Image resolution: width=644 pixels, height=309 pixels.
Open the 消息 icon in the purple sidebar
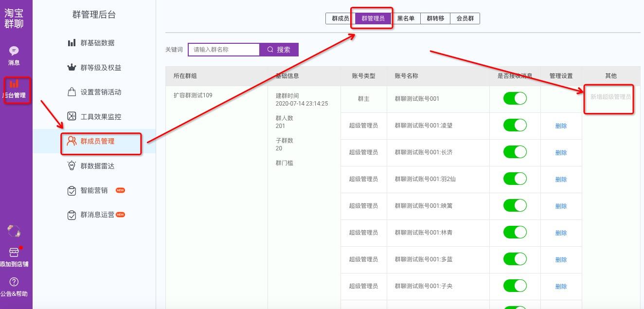coord(14,51)
